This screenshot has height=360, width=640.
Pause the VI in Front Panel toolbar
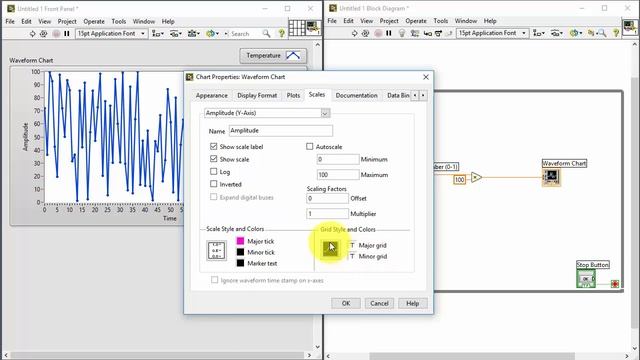(x=67, y=33)
